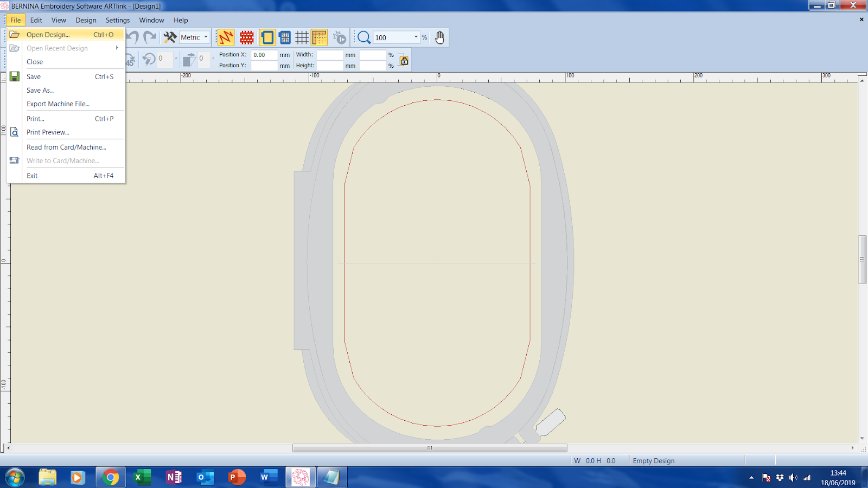Click the blue hoop template toolbar icon
868x488 pixels.
click(x=285, y=37)
